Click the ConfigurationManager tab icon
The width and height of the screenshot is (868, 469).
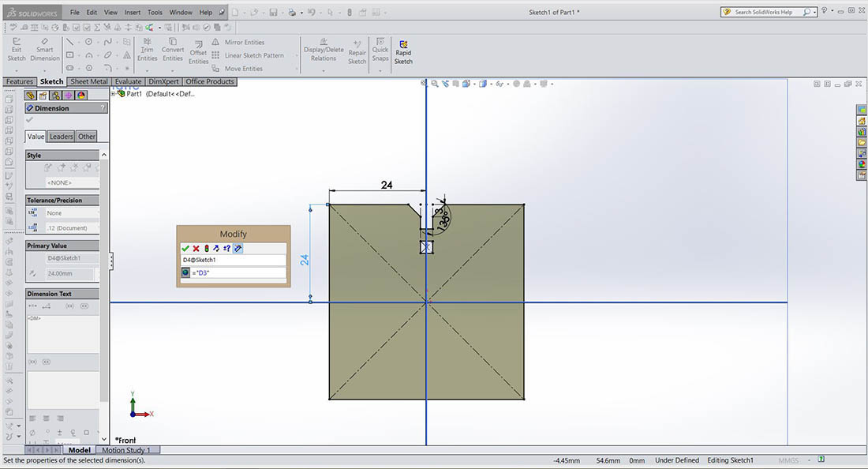pyautogui.click(x=56, y=96)
